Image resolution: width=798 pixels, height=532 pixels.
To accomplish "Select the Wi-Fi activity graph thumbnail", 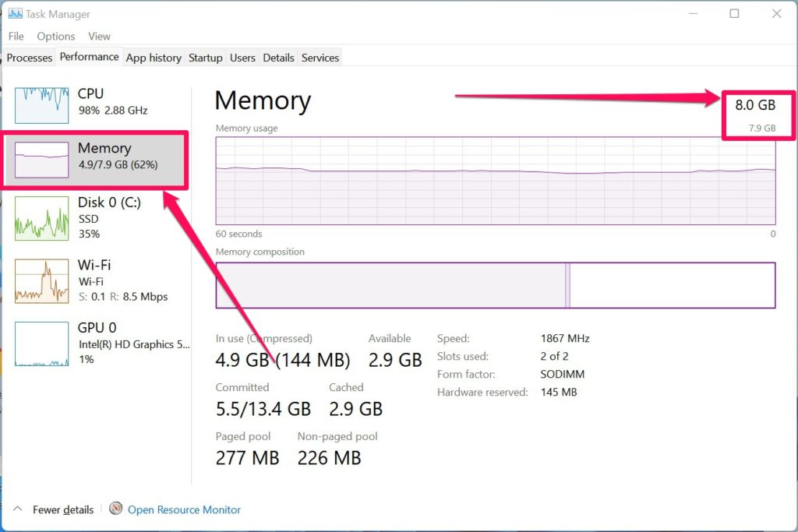I will [x=42, y=281].
